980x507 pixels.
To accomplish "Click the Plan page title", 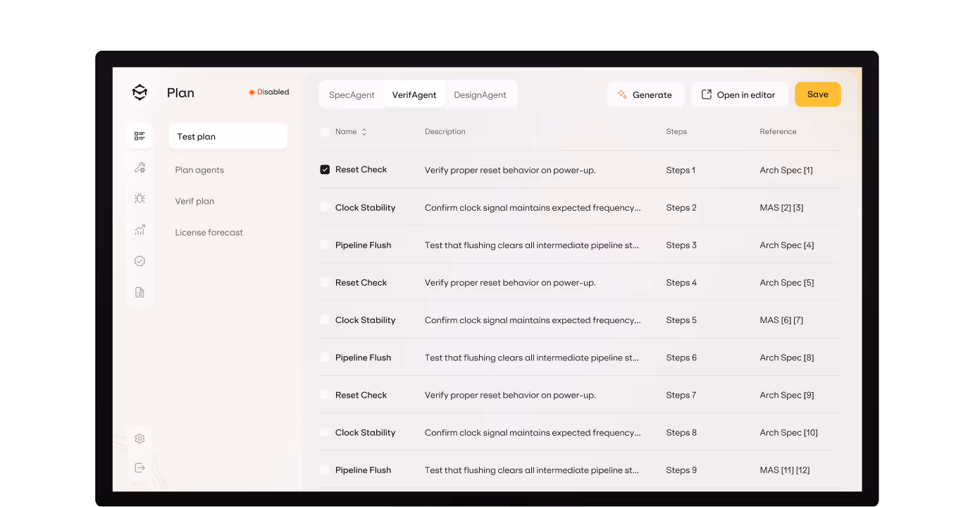I will coord(180,93).
